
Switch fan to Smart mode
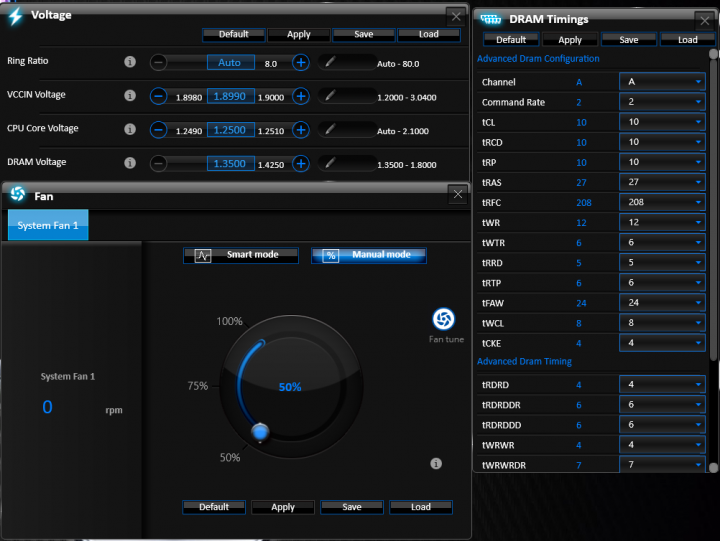(241, 255)
